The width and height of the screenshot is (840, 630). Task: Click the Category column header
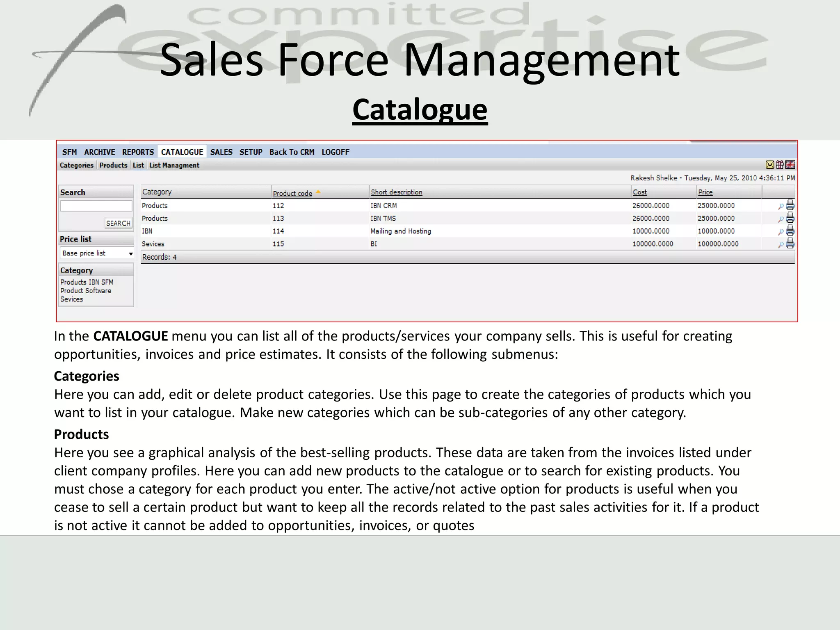click(157, 192)
